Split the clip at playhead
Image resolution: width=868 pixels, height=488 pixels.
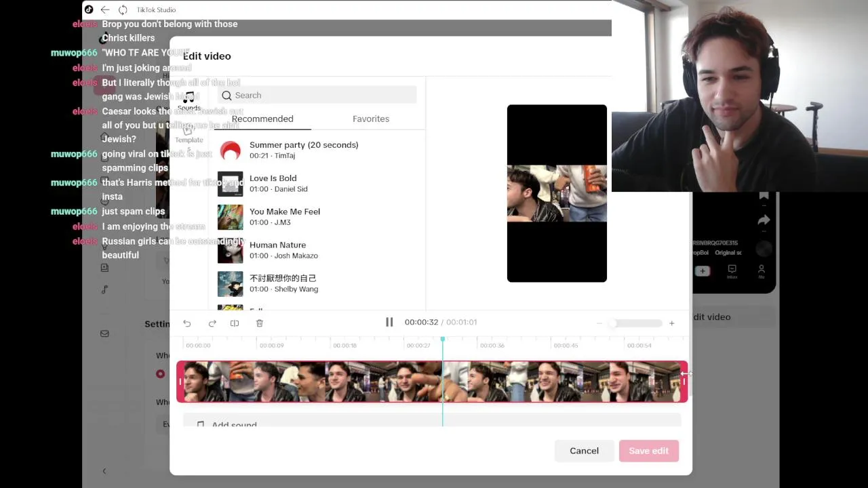pos(235,323)
